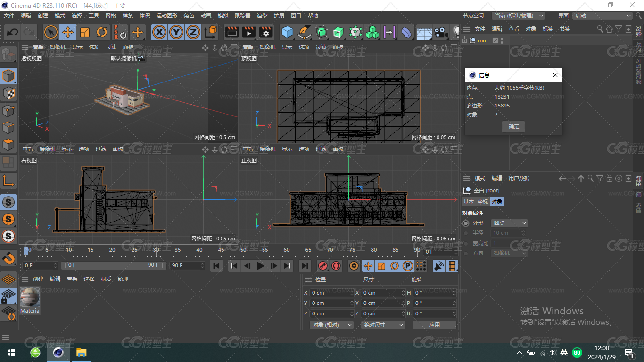Activate the Scale tool in top toolbar

pyautogui.click(x=85, y=32)
